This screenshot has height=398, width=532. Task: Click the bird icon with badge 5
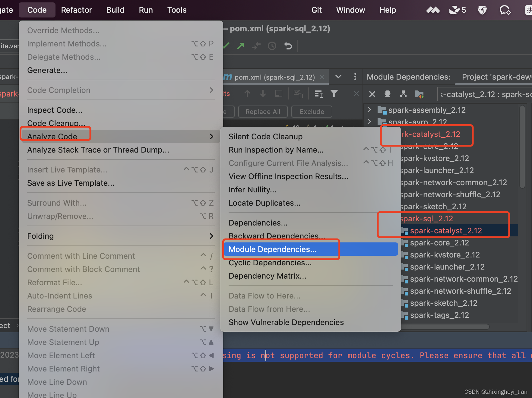coord(458,10)
